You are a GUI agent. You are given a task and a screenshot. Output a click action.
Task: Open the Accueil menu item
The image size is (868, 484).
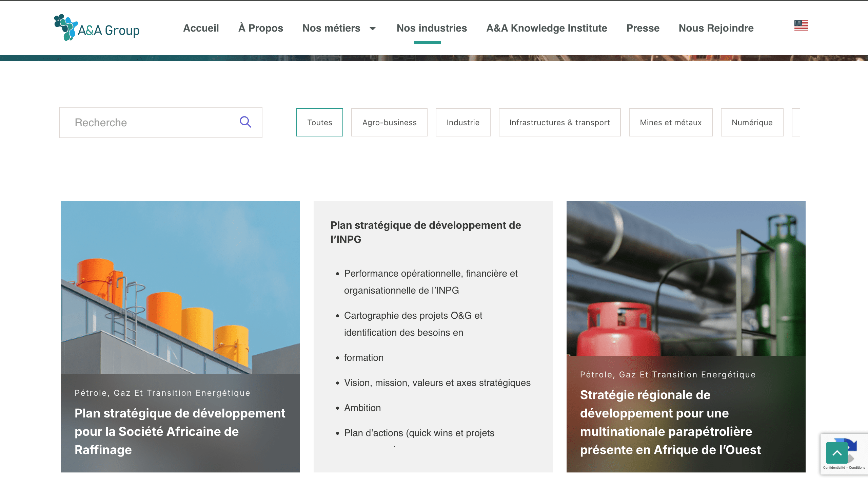(x=201, y=28)
